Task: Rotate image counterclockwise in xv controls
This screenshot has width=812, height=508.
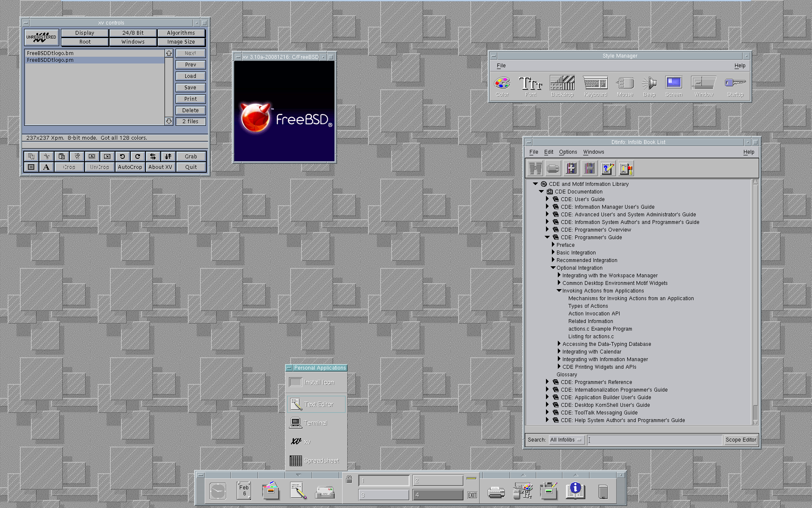Action: pyautogui.click(x=122, y=156)
